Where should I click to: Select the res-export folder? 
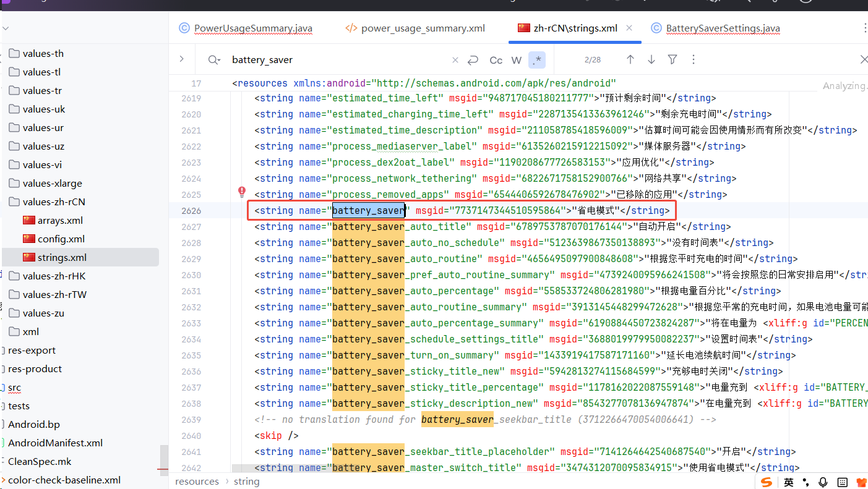[32, 351]
